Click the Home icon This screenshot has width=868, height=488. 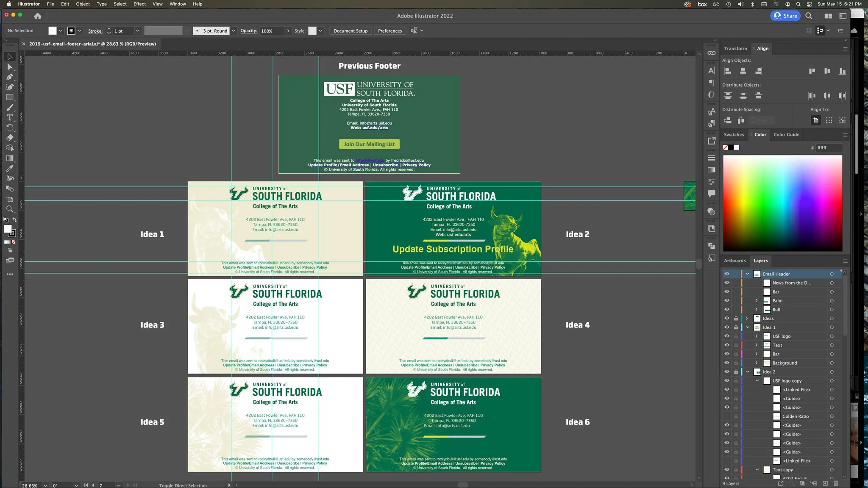pyautogui.click(x=38, y=16)
